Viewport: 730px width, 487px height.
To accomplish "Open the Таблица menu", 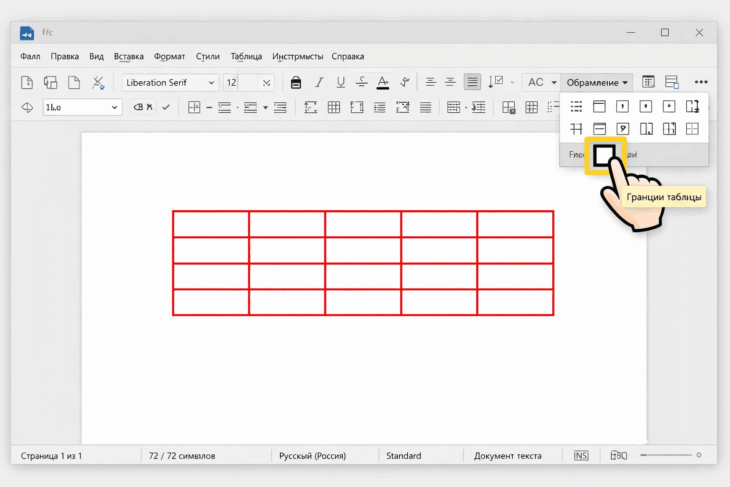I will coord(246,56).
